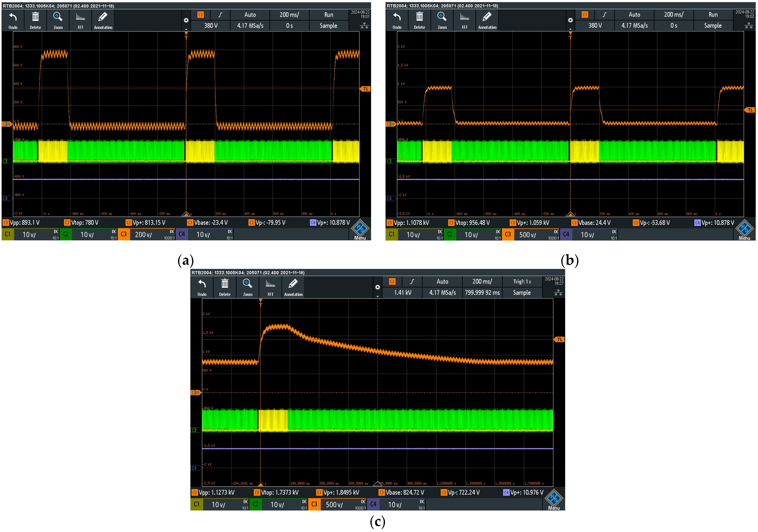Open the settings gear icon in panel (c)
The height and width of the screenshot is (532, 758).
[x=377, y=287]
